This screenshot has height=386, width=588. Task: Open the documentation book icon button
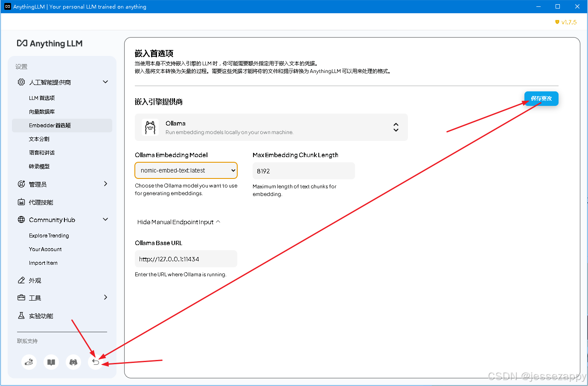51,363
